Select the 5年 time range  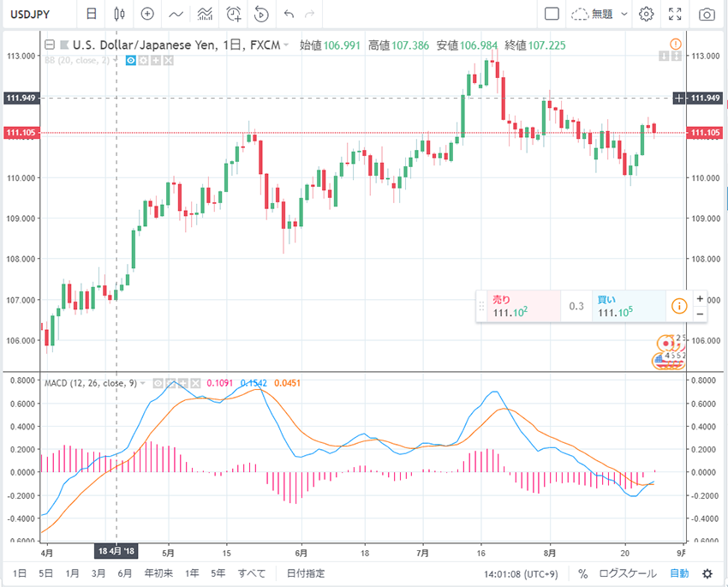coord(218,573)
